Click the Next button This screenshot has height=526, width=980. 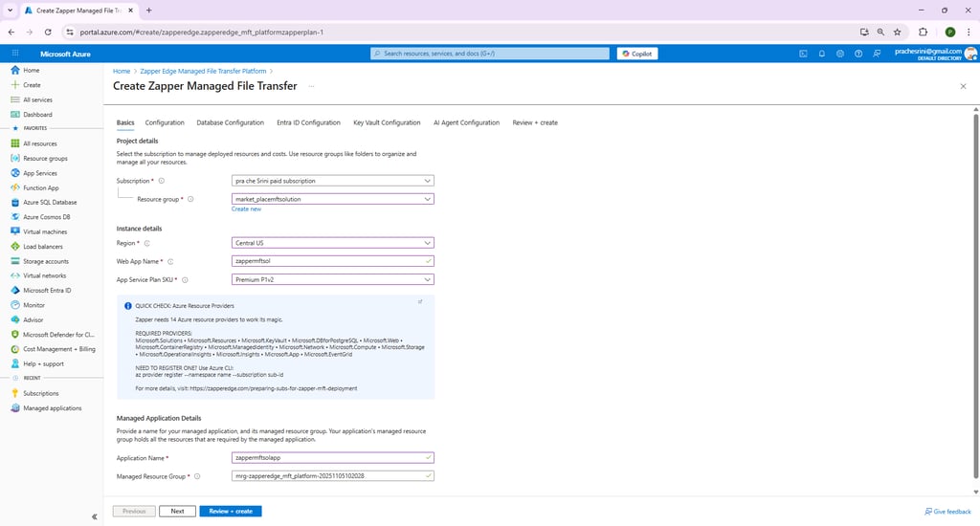coord(177,511)
